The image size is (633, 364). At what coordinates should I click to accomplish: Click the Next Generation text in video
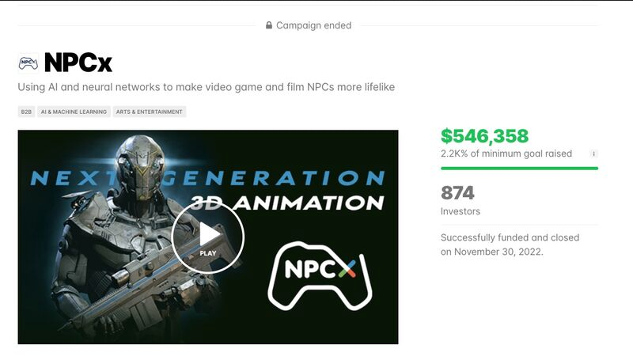[x=208, y=178]
